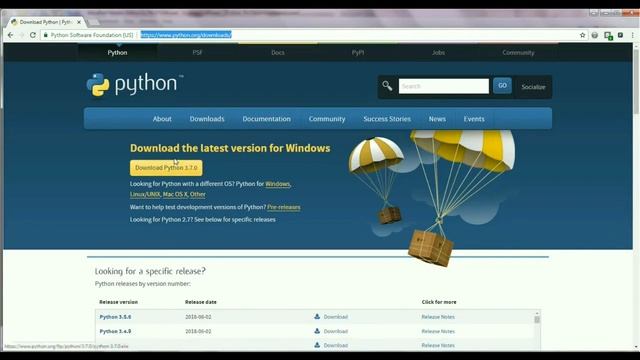Follow the Mac OS X link

[175, 195]
